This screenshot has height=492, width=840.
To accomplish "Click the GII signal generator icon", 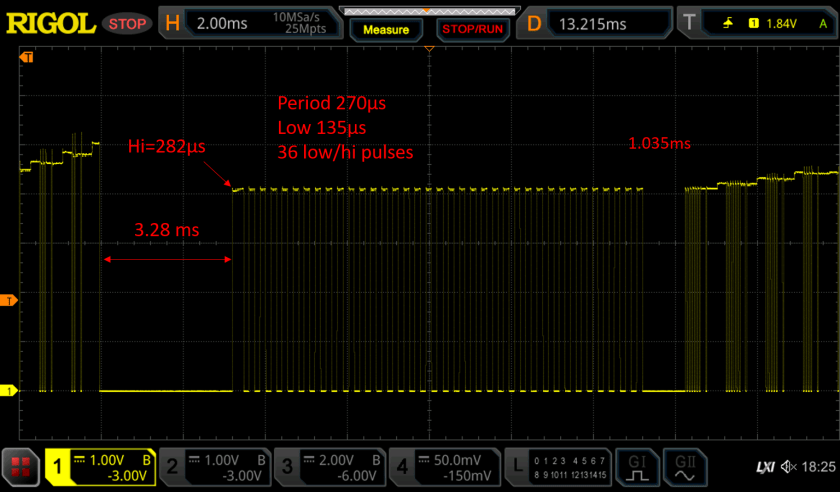I will pos(686,466).
